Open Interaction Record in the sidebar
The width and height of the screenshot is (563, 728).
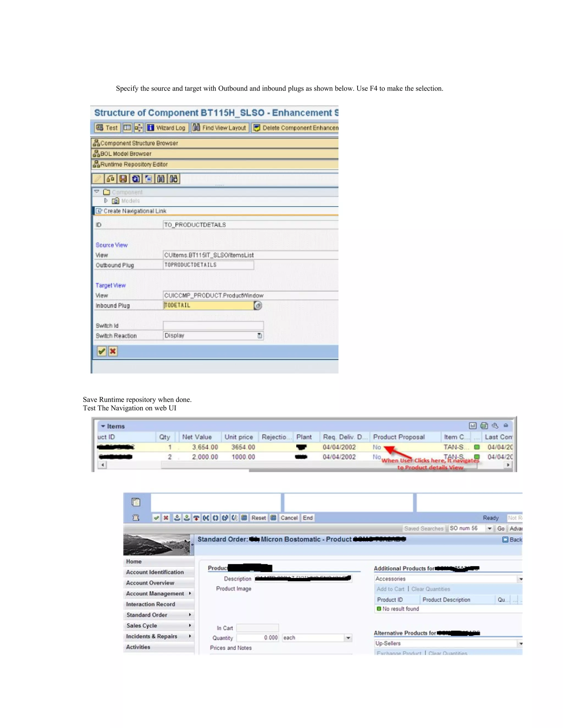159,604
